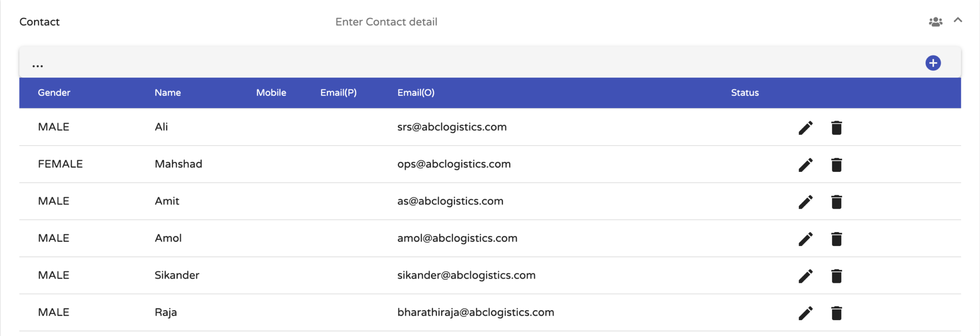Remove Amol using the trash icon
This screenshot has height=336, width=980.
(836, 239)
